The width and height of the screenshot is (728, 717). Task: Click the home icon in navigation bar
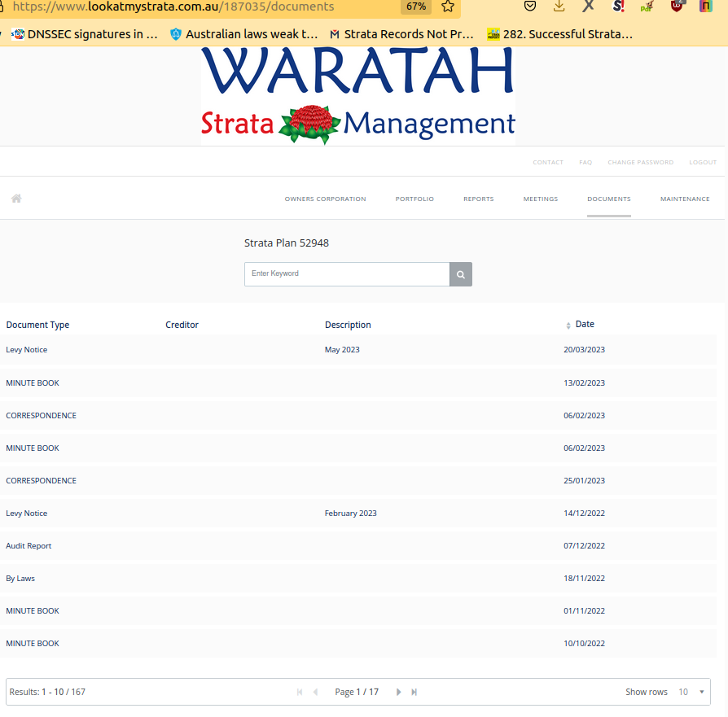tap(16, 199)
